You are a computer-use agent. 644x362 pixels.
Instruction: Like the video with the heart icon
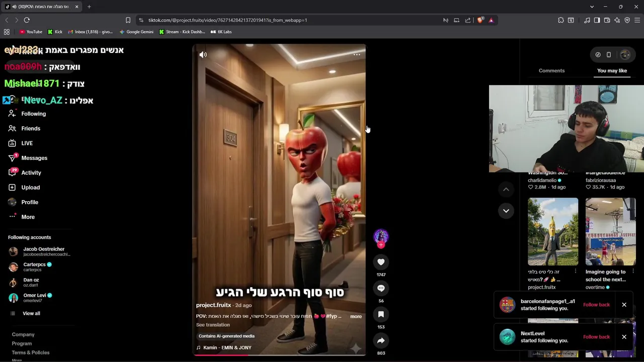[x=381, y=262]
